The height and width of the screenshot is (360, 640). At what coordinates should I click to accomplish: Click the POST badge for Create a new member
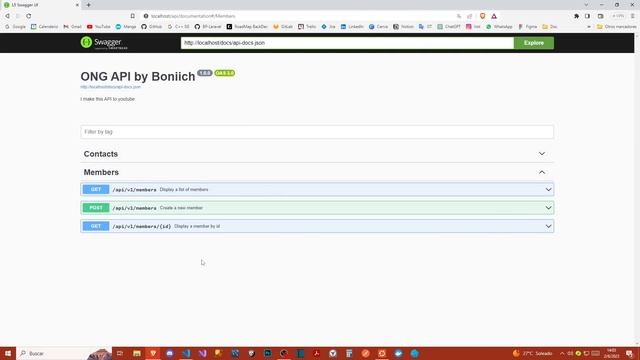(96, 208)
